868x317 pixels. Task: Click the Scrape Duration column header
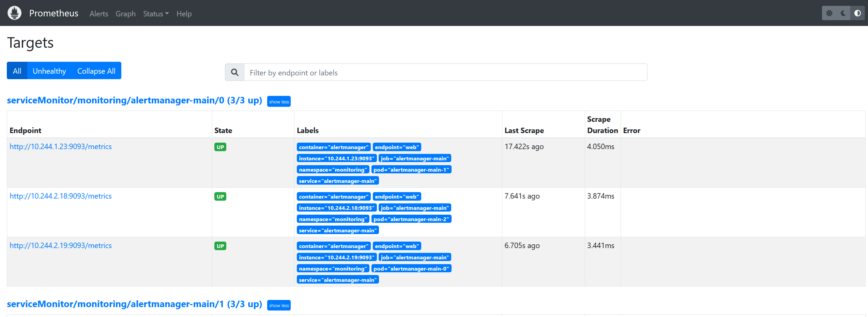tap(603, 125)
